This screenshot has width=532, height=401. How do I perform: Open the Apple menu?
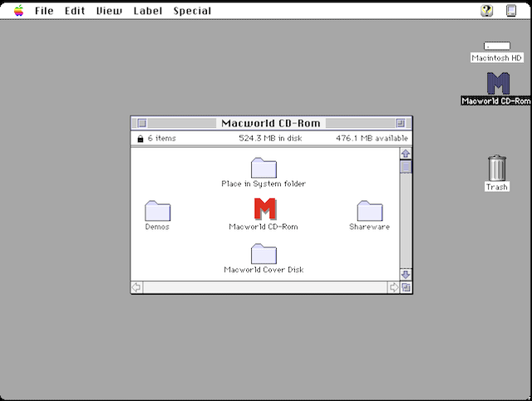click(18, 11)
